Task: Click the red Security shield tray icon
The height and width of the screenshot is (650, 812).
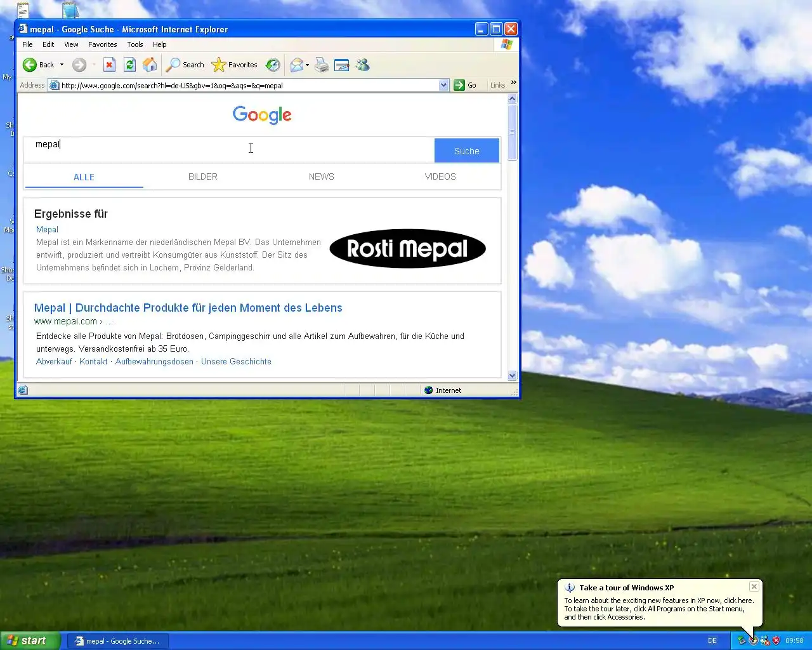Action: pos(776,641)
